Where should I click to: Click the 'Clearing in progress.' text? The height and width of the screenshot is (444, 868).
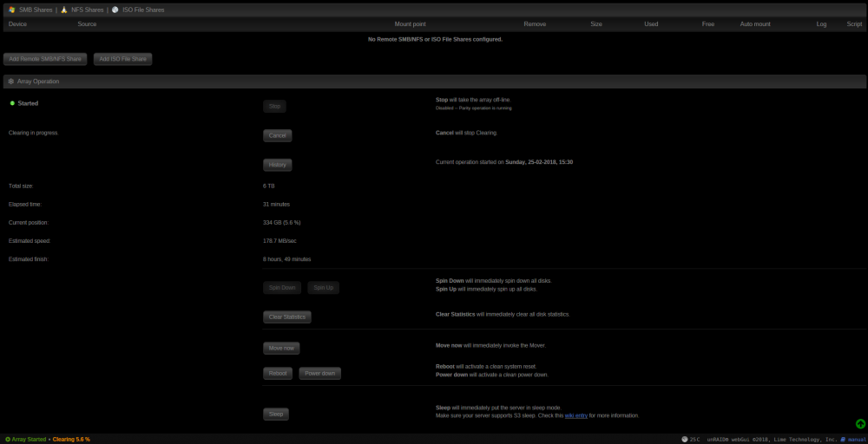tap(33, 134)
